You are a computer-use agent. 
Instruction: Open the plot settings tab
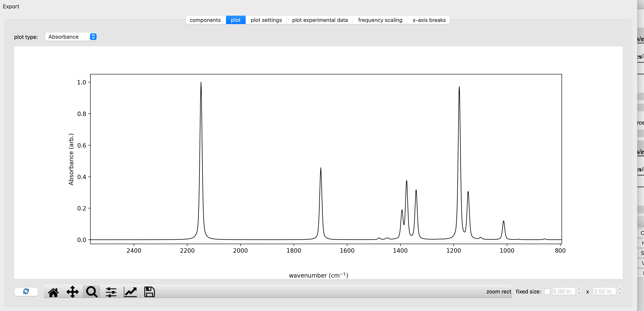266,20
